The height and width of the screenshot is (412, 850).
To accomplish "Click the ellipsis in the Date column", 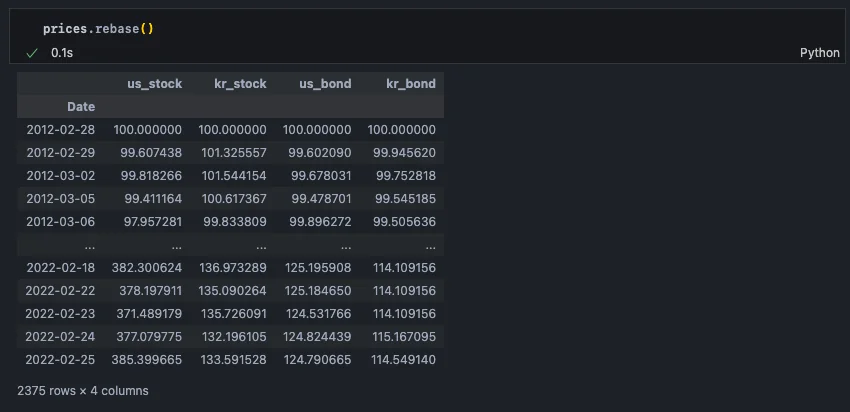I will coord(90,245).
